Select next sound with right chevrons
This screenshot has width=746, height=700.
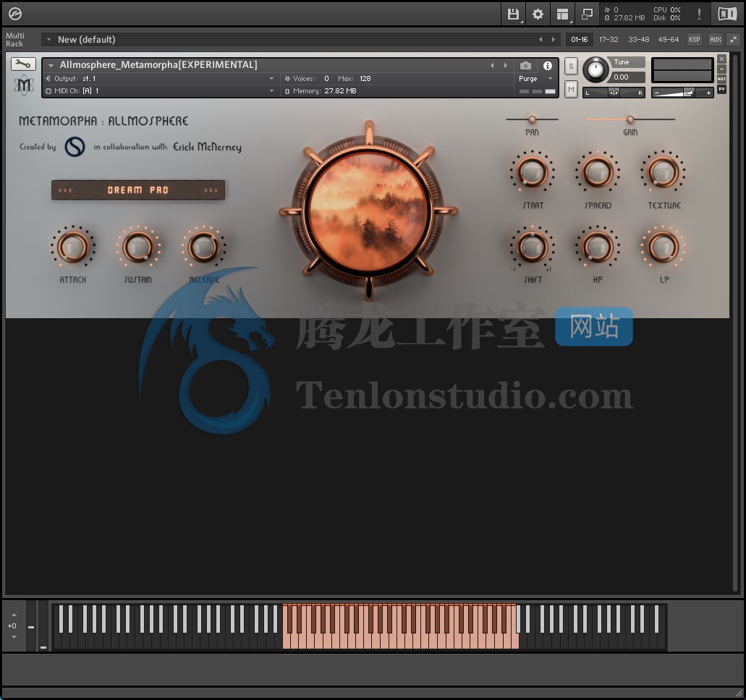click(x=211, y=190)
